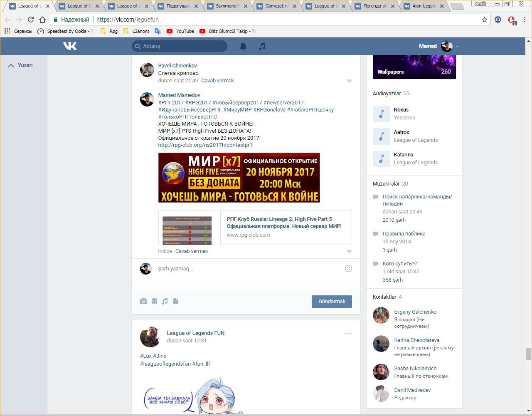
Task: Open the #Lux hashtag
Action: 146,356
